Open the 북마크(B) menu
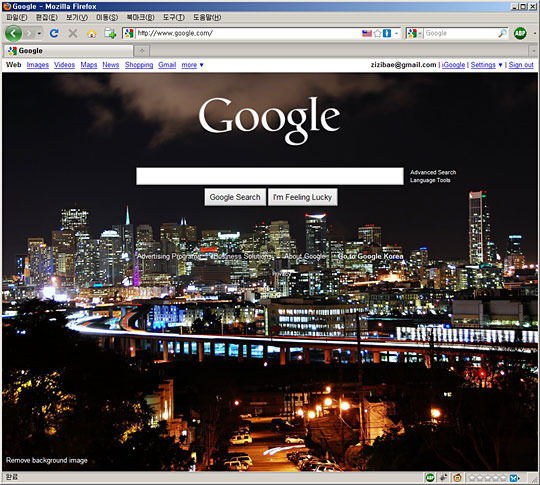Viewport: 540px width, 485px height. coord(140,17)
